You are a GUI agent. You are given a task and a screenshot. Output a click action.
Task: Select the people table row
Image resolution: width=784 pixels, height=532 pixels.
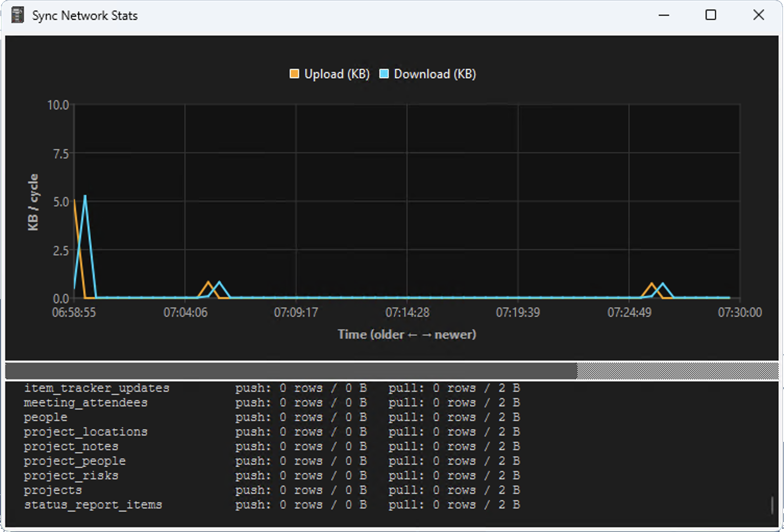point(272,417)
